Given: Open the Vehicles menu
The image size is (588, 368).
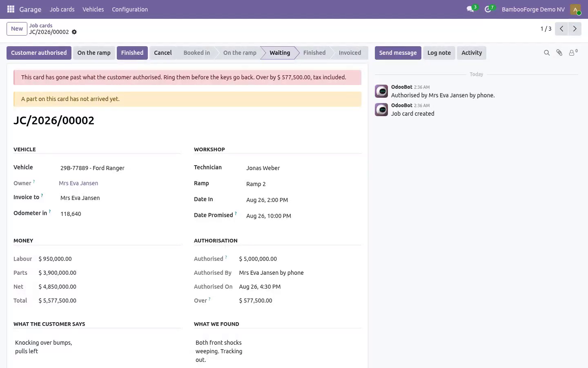Looking at the screenshot, I should tap(93, 9).
